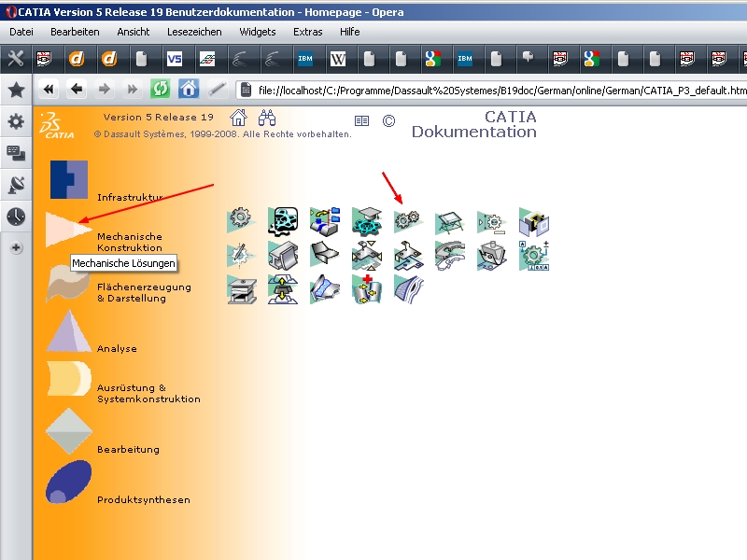Open the Bearbeiten menu
The width and height of the screenshot is (747, 560).
(x=75, y=32)
